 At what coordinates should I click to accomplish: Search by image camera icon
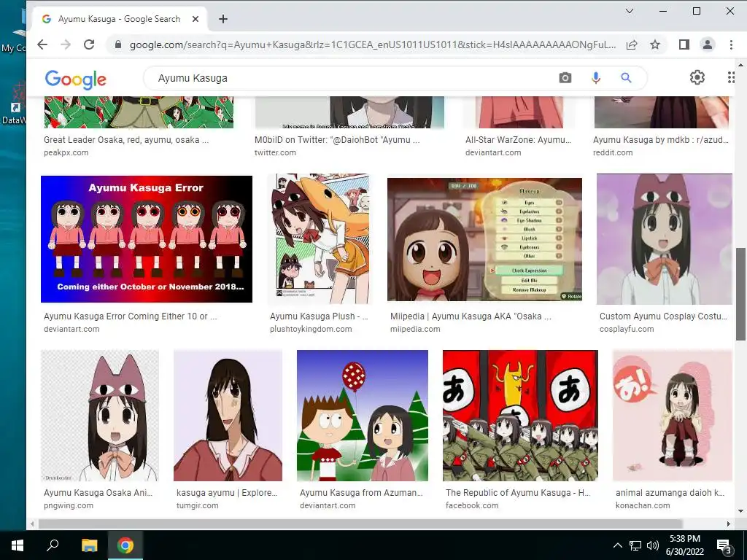tap(565, 77)
